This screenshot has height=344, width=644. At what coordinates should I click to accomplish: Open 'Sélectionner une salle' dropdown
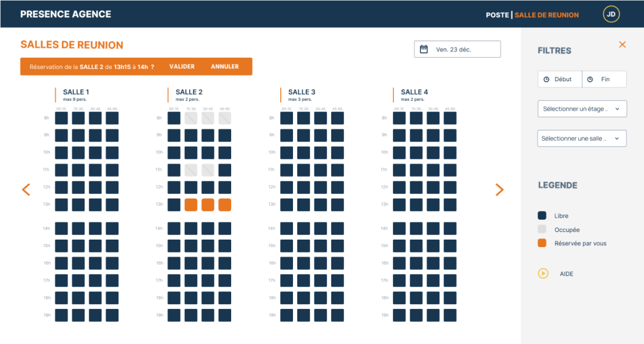tap(582, 138)
